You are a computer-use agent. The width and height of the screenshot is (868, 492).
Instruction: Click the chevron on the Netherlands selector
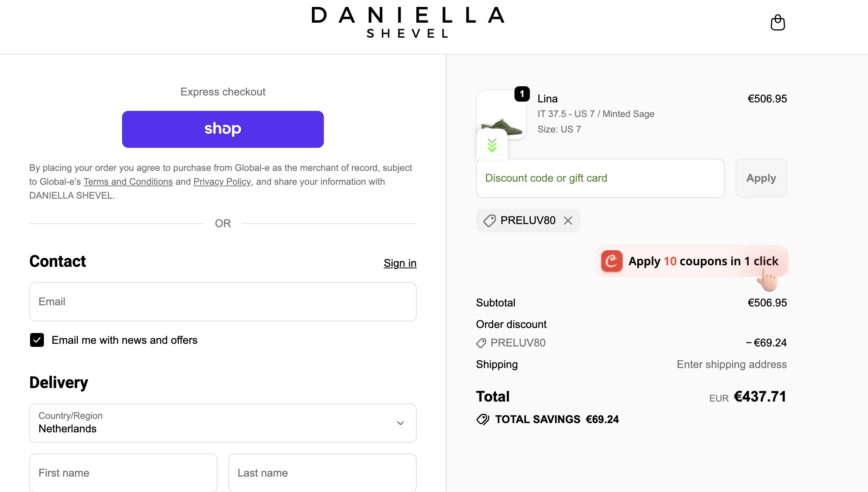click(x=400, y=423)
